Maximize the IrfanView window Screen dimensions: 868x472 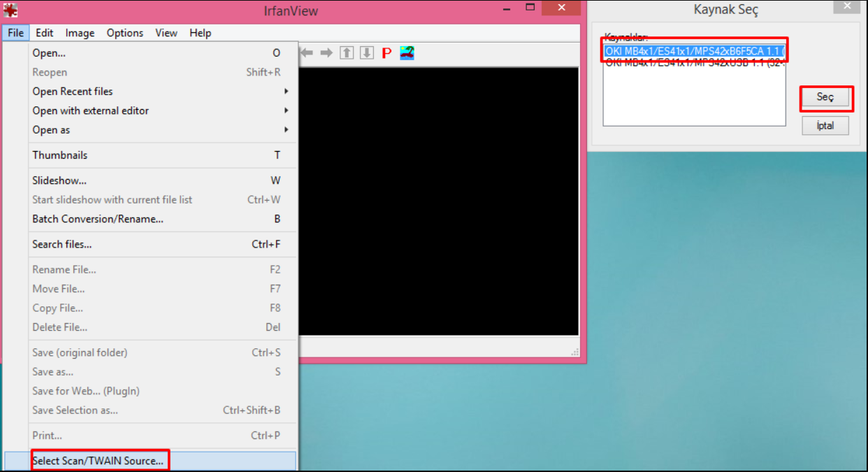pos(530,8)
